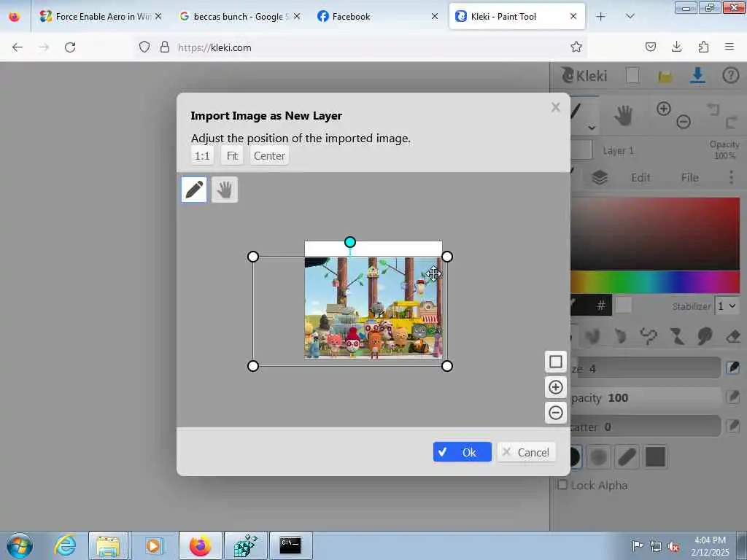Adjust the brush Opacity slider
Screen dimensions: 747x560
pyautogui.click(x=646, y=397)
